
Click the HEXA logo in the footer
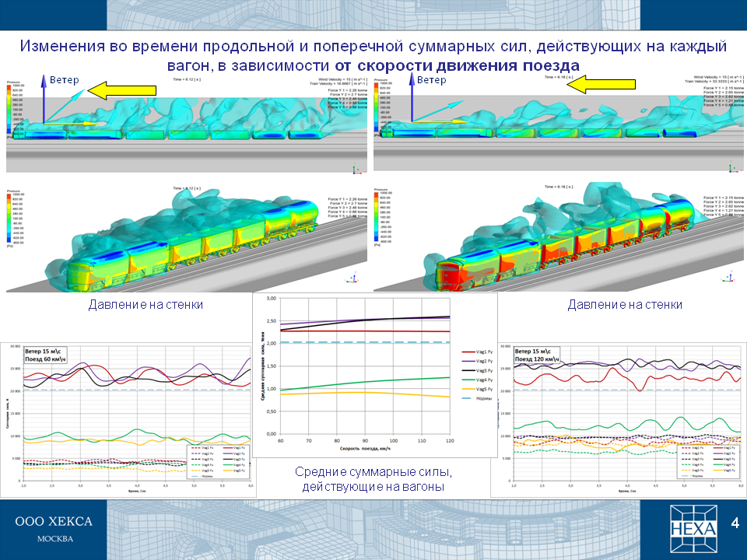coord(693,529)
